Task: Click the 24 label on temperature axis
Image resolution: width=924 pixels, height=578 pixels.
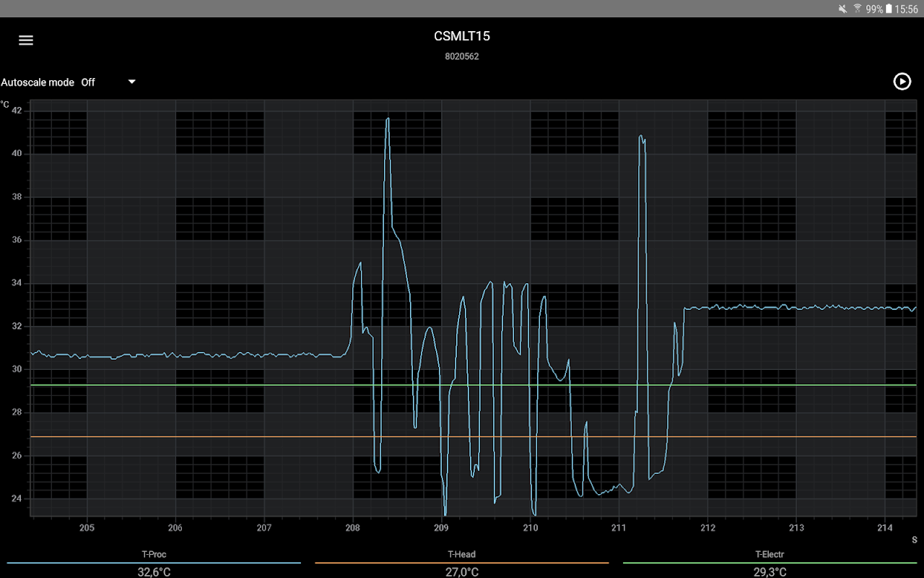Action: pyautogui.click(x=17, y=499)
